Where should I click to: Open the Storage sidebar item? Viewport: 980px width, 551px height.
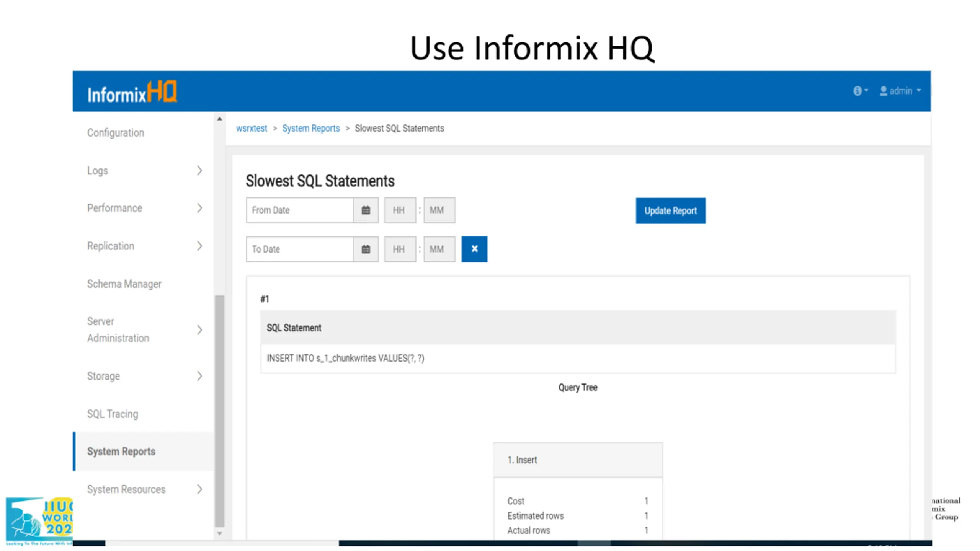103,376
